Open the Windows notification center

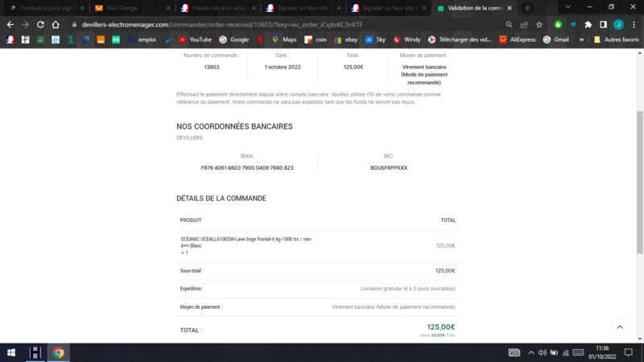[629, 352]
